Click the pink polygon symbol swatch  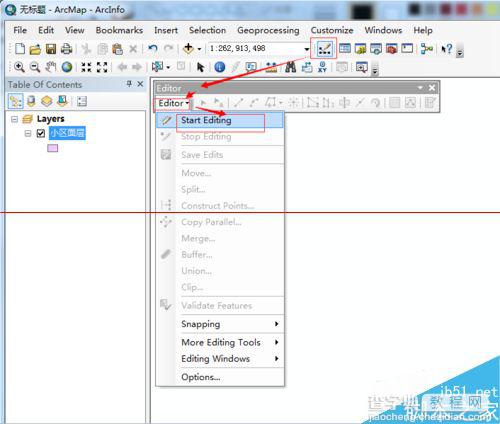[53, 148]
